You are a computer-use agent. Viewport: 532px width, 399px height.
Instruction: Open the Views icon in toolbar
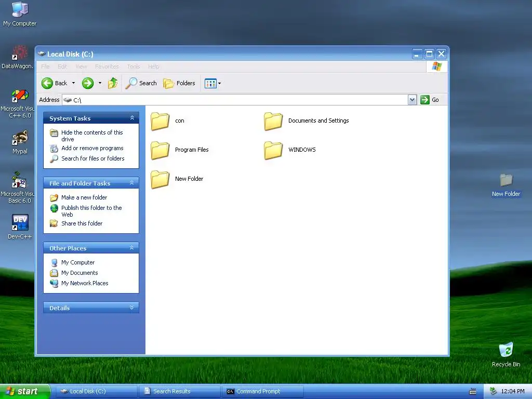210,83
